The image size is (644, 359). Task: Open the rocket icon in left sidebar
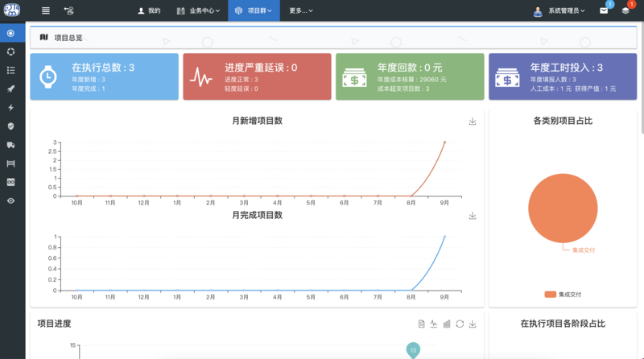(x=10, y=89)
